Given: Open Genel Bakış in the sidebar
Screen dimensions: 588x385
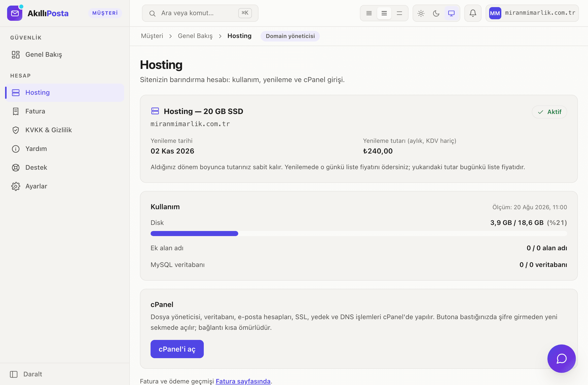Looking at the screenshot, I should pyautogui.click(x=65, y=55).
